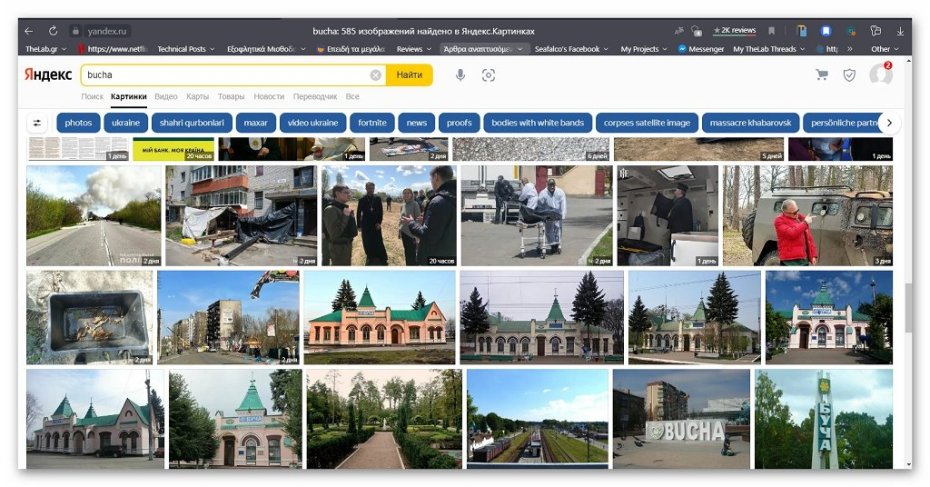Expand the Other bookmarks folder
This screenshot has height=487, width=930.
pos(884,49)
